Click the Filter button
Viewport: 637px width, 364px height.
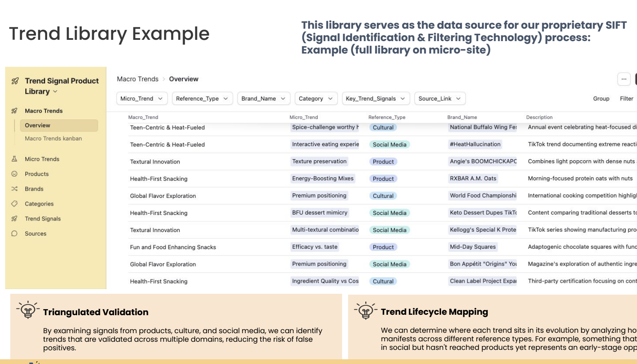tap(626, 98)
